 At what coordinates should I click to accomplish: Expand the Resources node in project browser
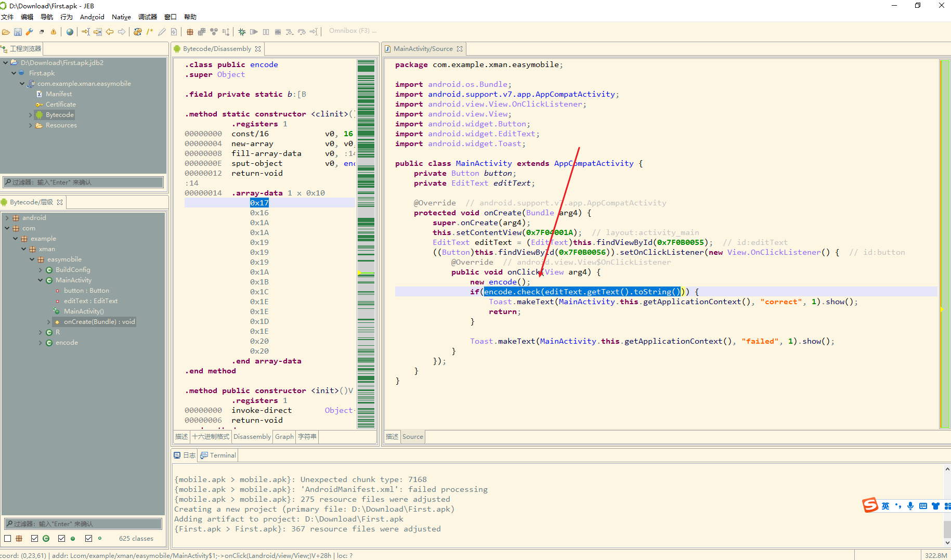[31, 125]
